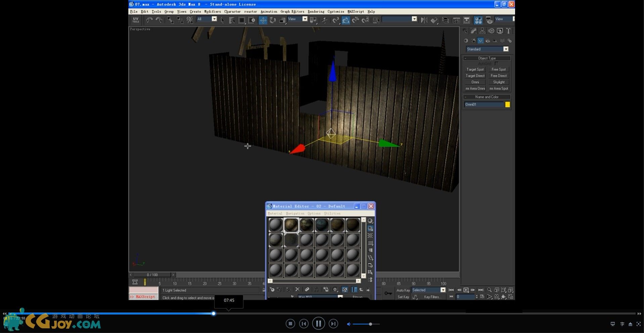Open the Graph Editors menu

pos(292,11)
